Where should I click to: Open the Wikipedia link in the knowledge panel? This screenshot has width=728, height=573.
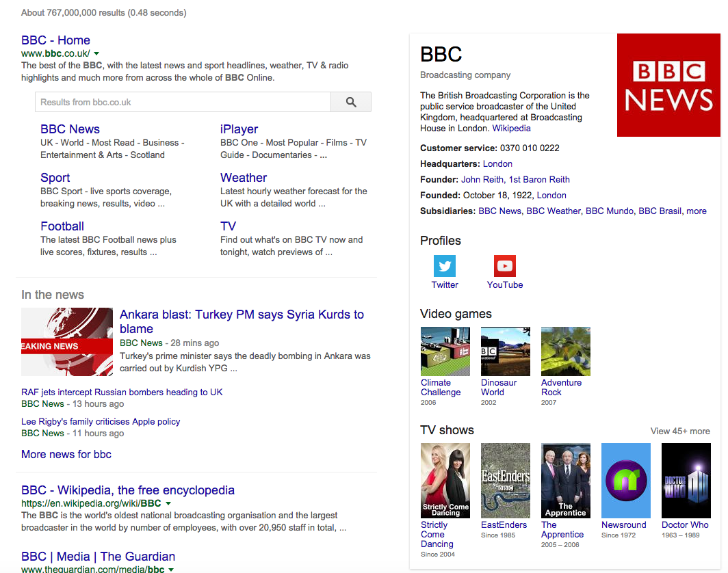pyautogui.click(x=510, y=128)
